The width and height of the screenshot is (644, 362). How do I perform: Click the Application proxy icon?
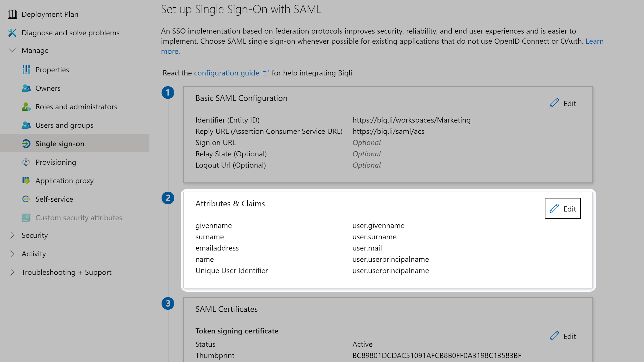point(26,181)
